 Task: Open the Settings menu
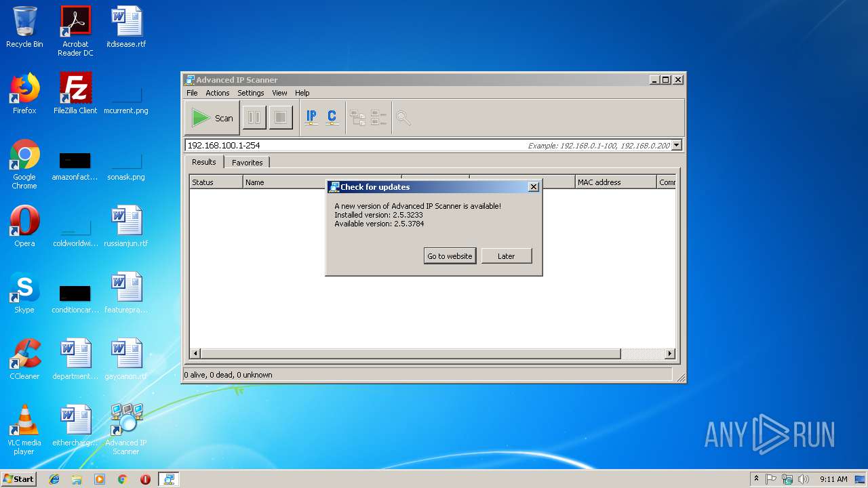point(251,93)
